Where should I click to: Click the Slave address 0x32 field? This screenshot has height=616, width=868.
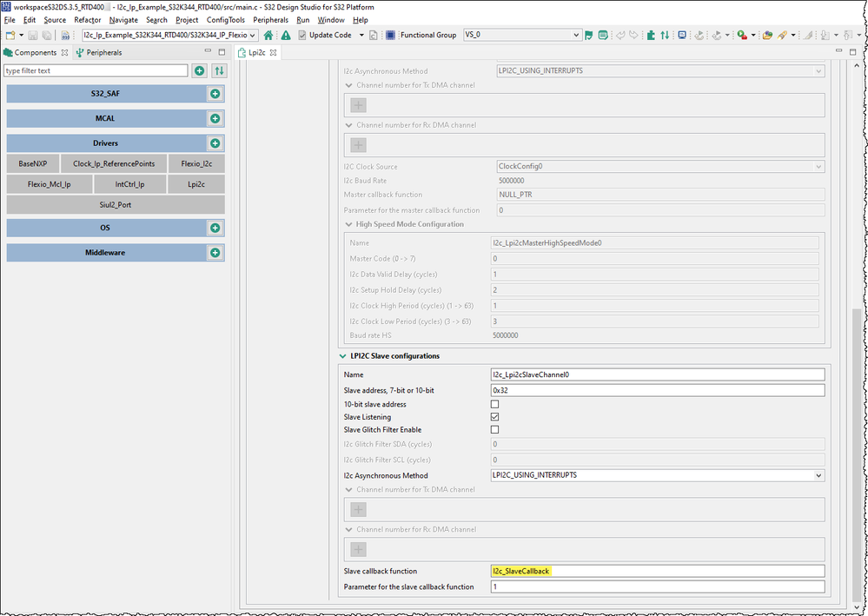658,390
